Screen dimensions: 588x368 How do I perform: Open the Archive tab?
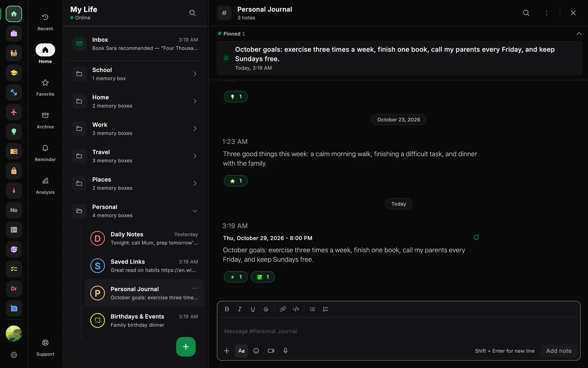click(45, 120)
